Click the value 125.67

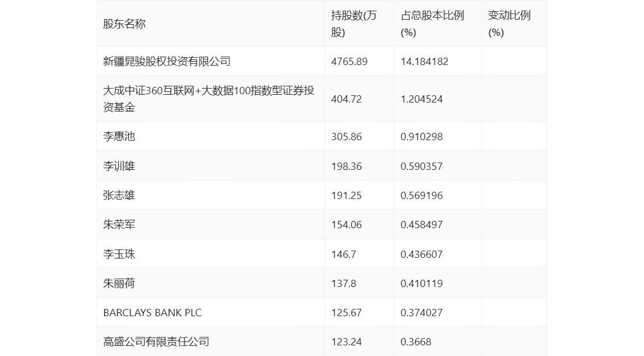click(x=346, y=313)
